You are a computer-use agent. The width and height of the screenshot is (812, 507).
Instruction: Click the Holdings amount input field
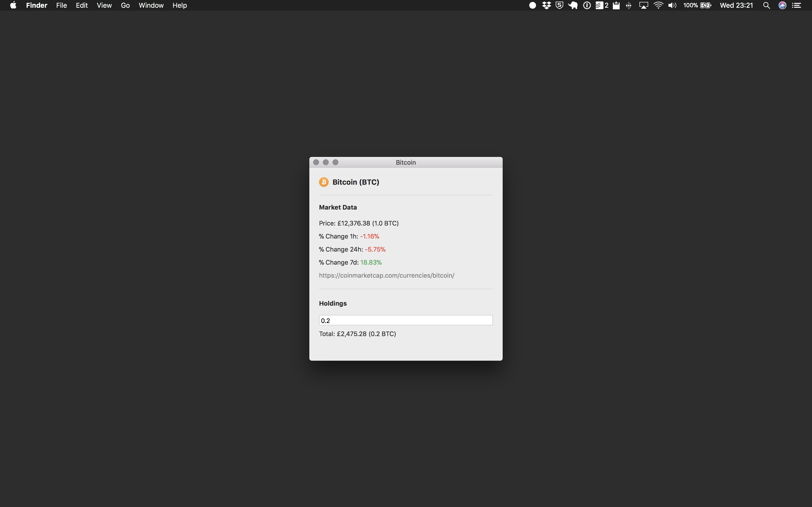click(406, 320)
